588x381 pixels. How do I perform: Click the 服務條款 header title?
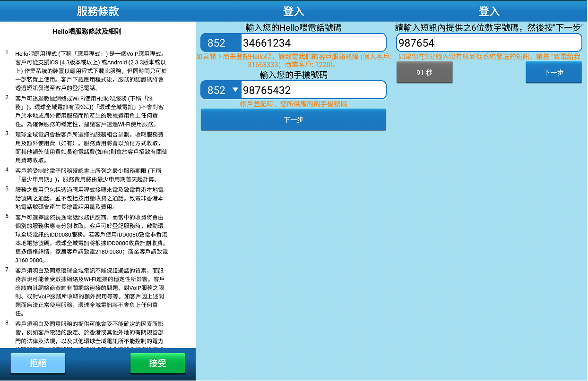98,11
